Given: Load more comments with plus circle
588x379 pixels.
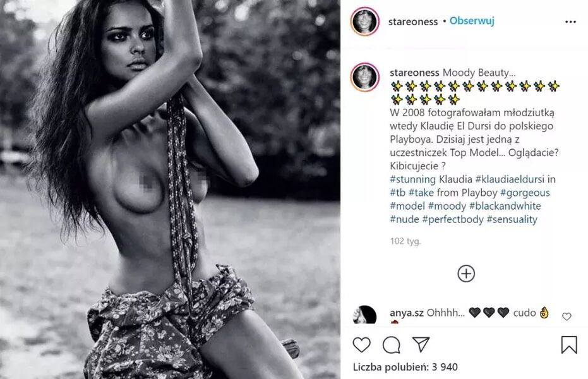Looking at the screenshot, I should 466,274.
